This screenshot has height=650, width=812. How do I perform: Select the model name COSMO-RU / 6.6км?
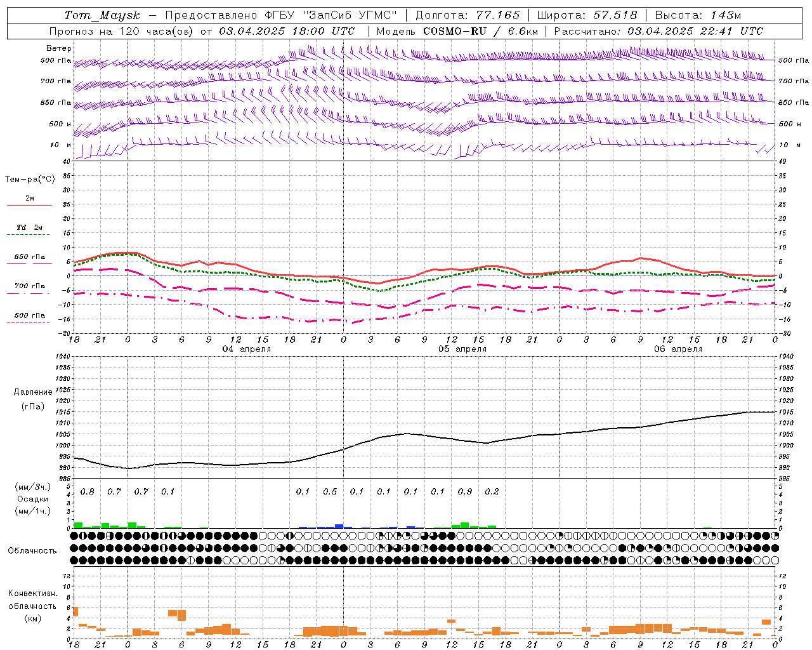481,31
